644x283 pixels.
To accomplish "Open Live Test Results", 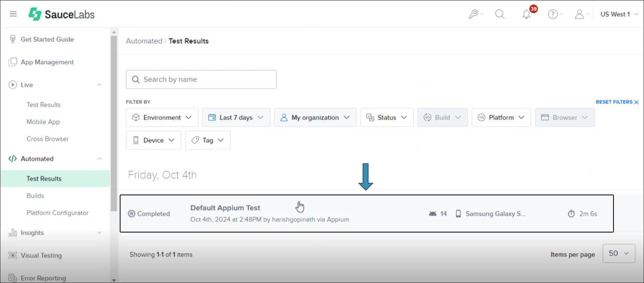I will click(x=43, y=105).
